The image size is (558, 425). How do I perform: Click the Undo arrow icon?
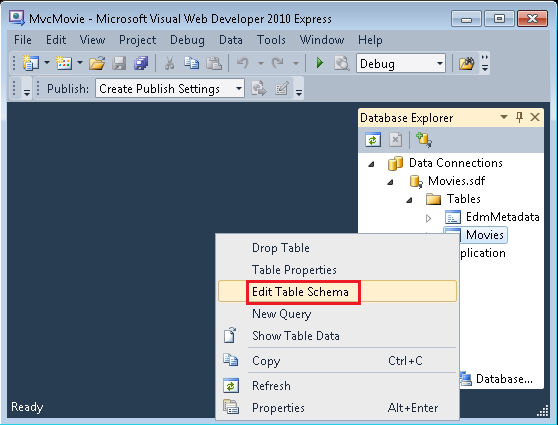click(243, 63)
